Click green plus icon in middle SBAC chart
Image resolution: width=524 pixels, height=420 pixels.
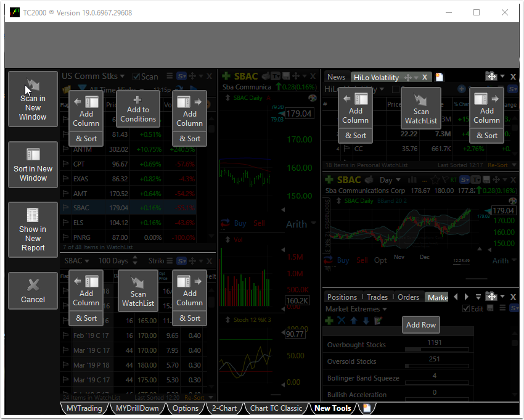(x=226, y=76)
